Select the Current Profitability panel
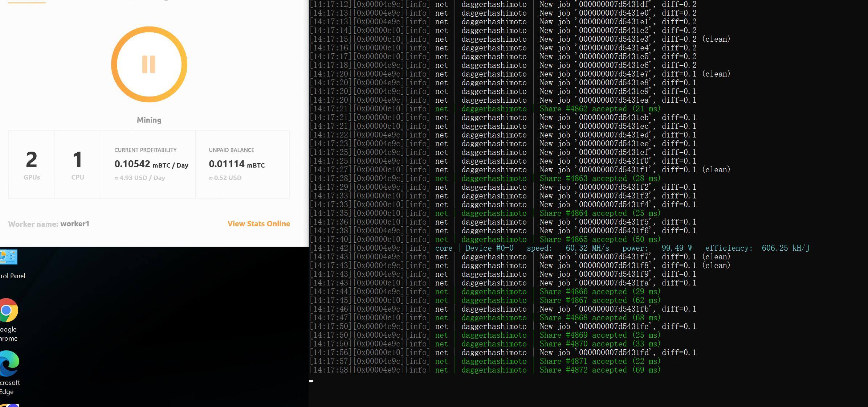The image size is (868, 407). pos(148,164)
